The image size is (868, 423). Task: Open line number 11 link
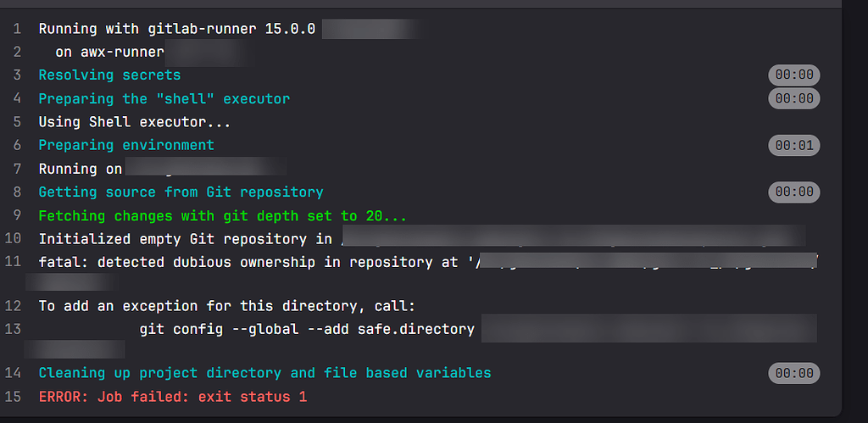13,262
